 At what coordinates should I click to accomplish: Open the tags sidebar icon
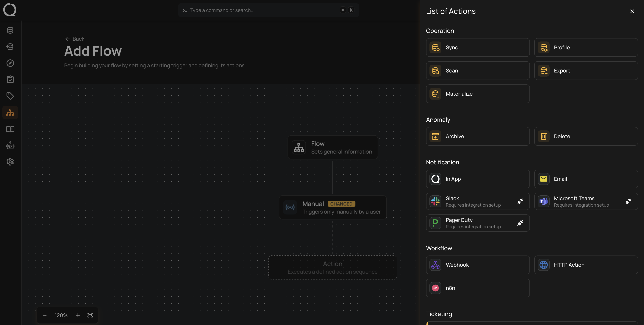pyautogui.click(x=10, y=96)
